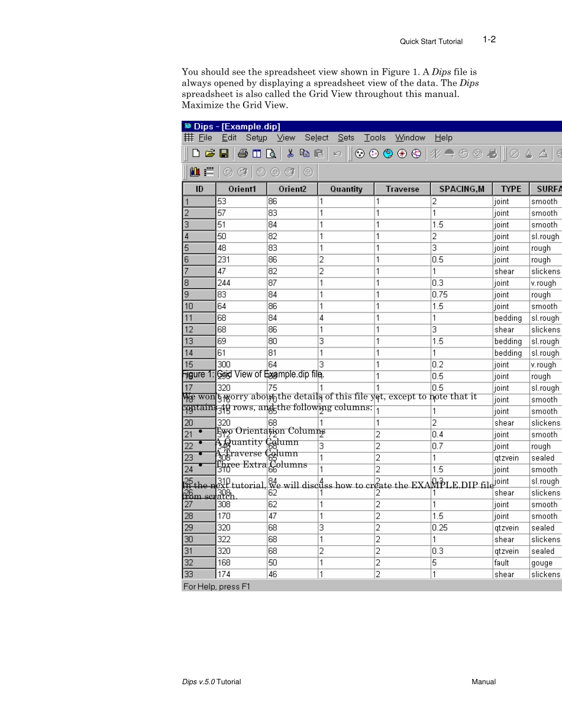The image size is (562, 728).
Task: Open the grid system menu icon beside File
Action: coord(189,137)
